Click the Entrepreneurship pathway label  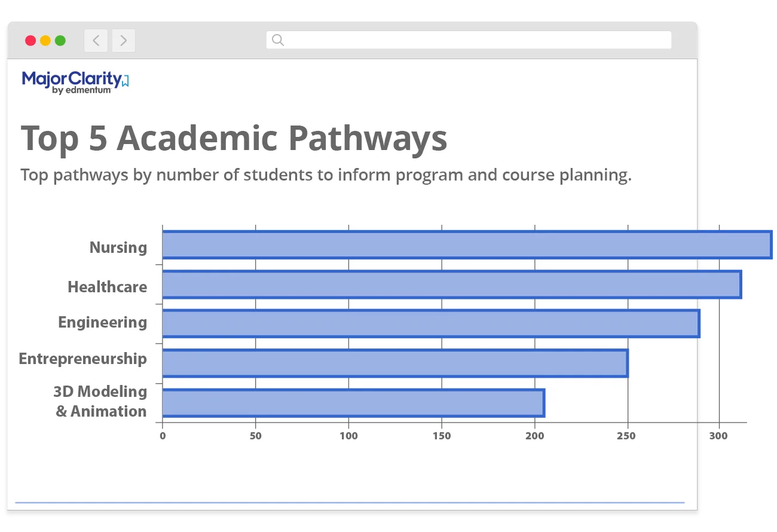(83, 359)
